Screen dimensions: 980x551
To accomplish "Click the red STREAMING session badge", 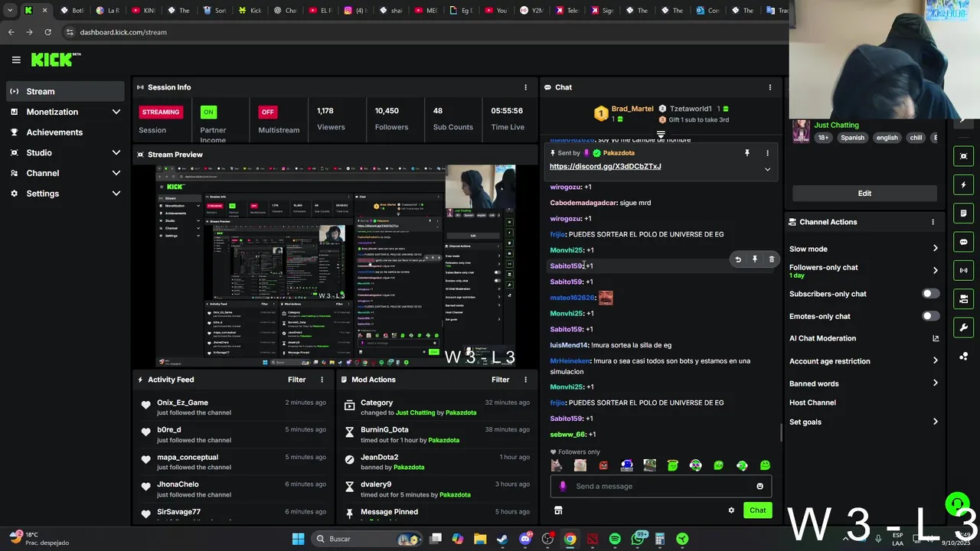I will pos(161,112).
